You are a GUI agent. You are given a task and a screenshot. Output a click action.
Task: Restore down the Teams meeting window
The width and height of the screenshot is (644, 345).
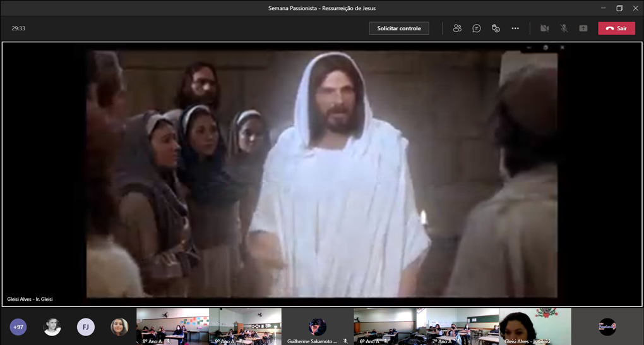coord(619,8)
